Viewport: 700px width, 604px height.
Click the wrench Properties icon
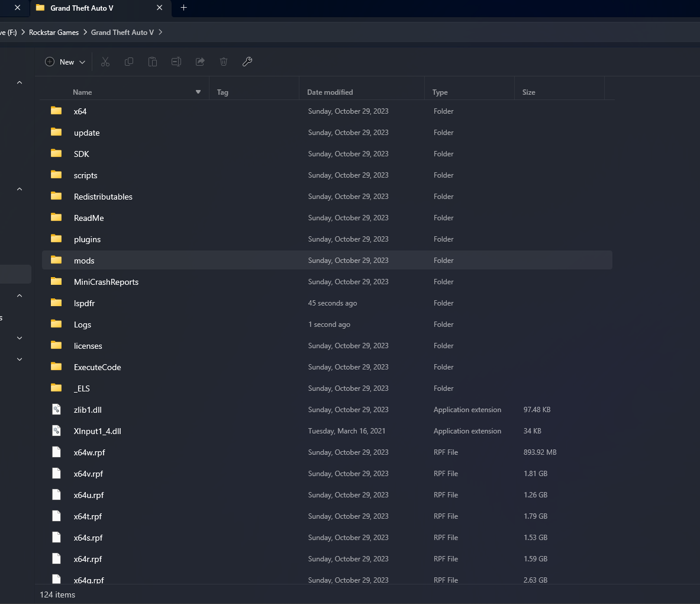pyautogui.click(x=247, y=62)
